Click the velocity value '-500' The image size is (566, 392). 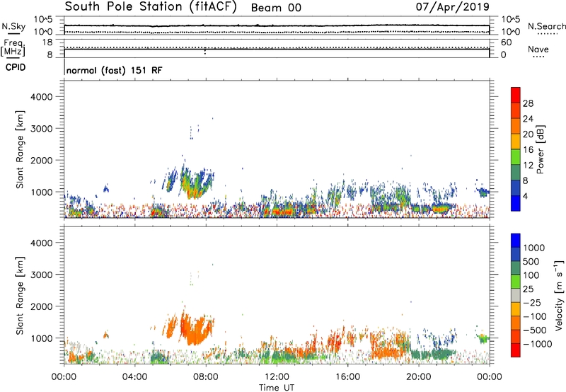(x=535, y=330)
